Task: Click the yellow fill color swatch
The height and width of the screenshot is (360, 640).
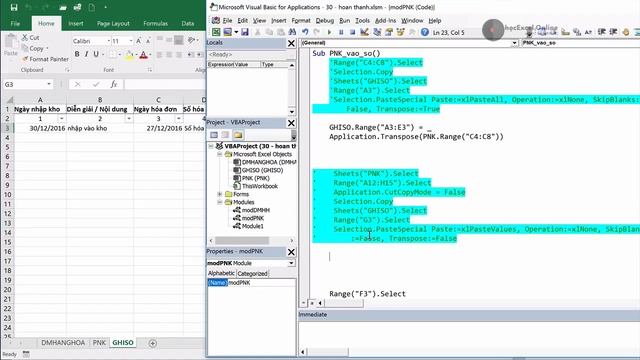Action: (129, 55)
